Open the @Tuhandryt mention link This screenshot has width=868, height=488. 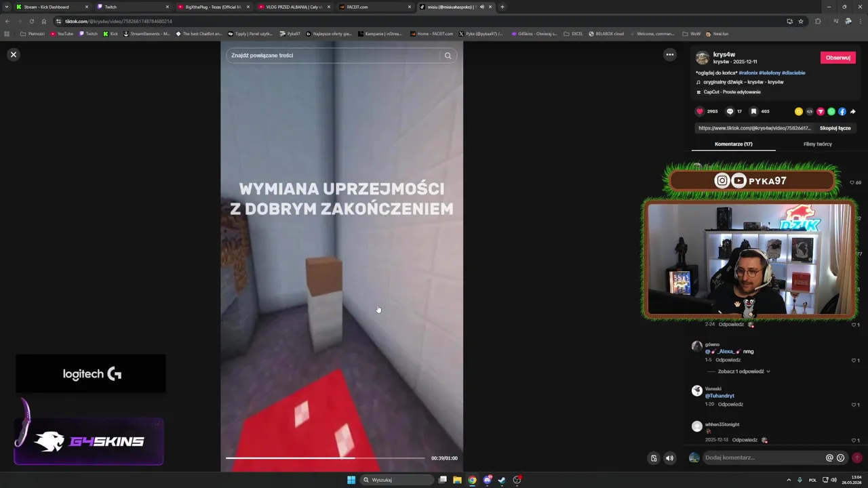click(x=719, y=396)
